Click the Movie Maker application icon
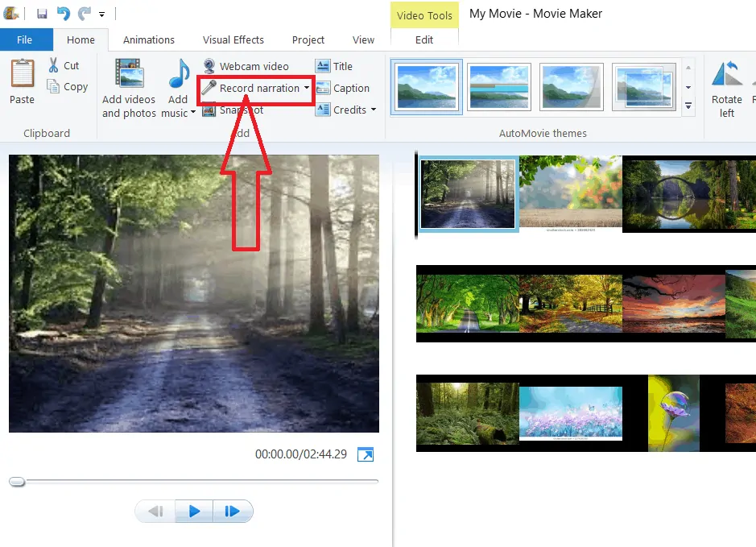756x547 pixels. click(10, 13)
